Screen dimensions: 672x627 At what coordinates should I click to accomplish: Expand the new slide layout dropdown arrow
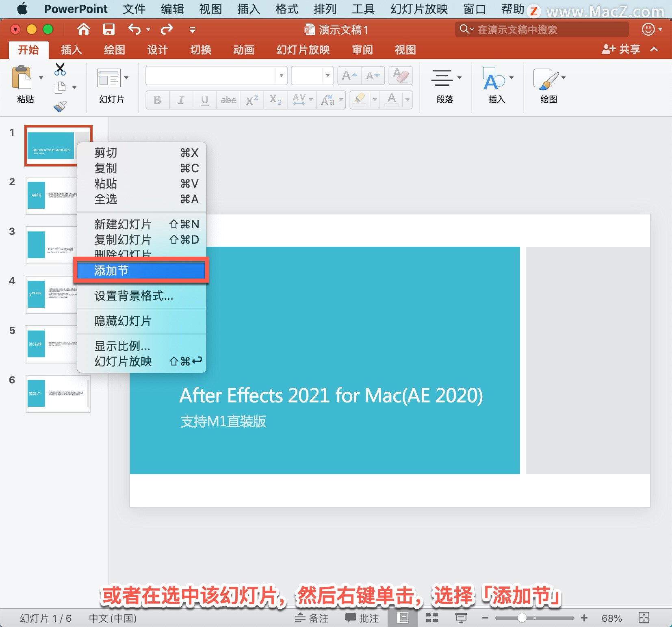pyautogui.click(x=126, y=78)
